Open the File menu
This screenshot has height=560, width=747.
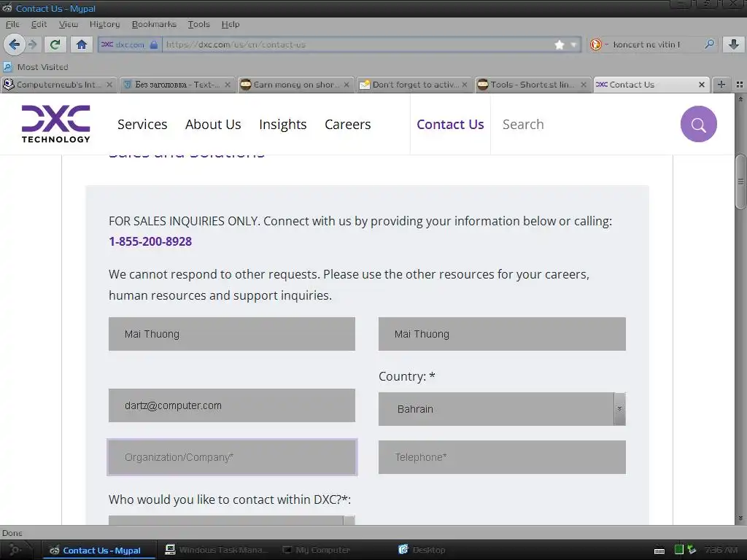click(12, 24)
